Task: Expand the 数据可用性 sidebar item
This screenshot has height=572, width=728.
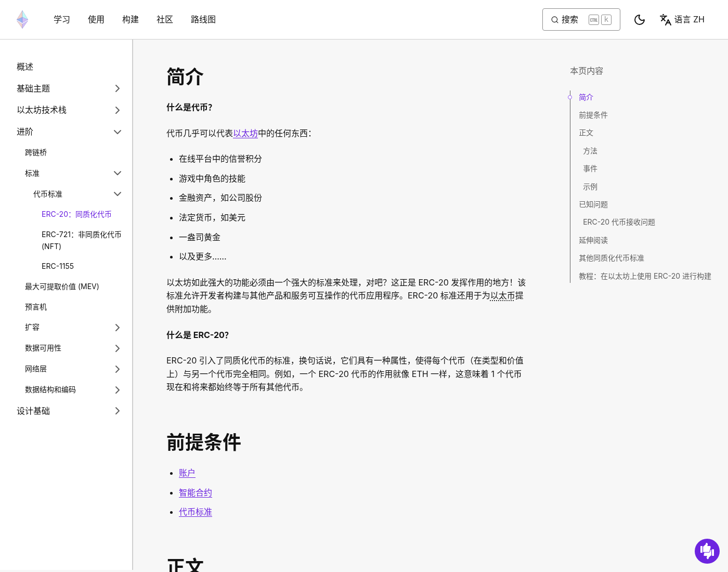Action: click(118, 348)
